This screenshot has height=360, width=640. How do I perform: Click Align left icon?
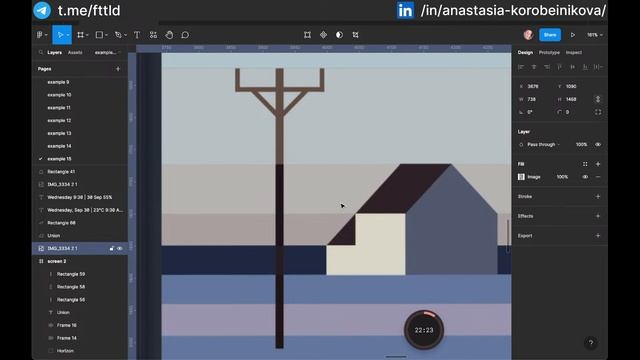click(521, 67)
